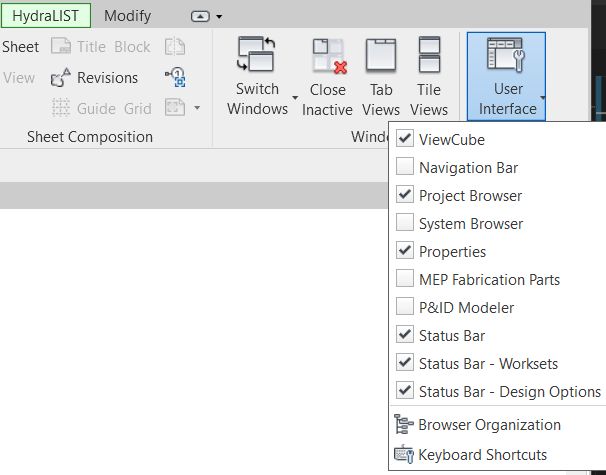
Task: Click the User Interface icon
Action: [x=506, y=54]
